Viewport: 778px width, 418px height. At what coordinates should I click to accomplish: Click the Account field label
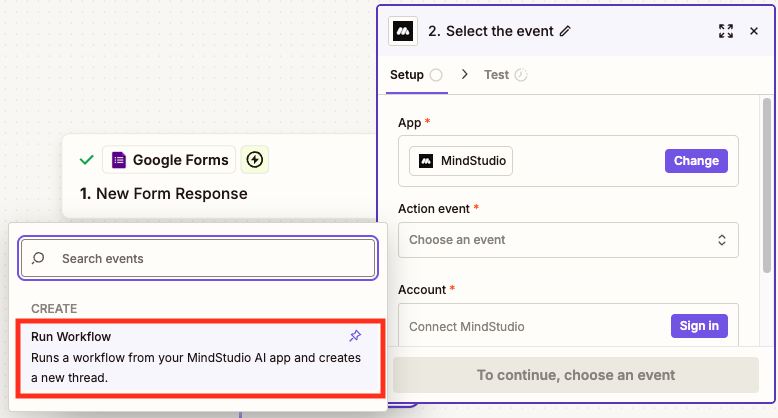pyautogui.click(x=422, y=289)
